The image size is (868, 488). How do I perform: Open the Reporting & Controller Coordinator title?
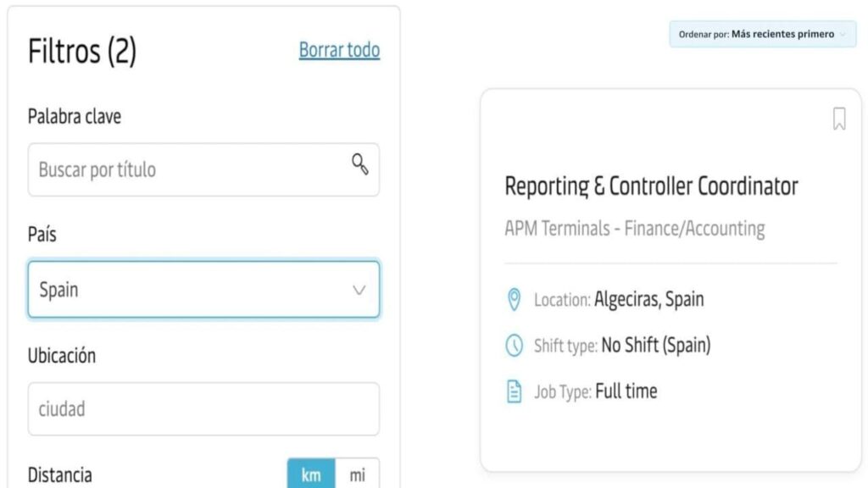coord(651,186)
